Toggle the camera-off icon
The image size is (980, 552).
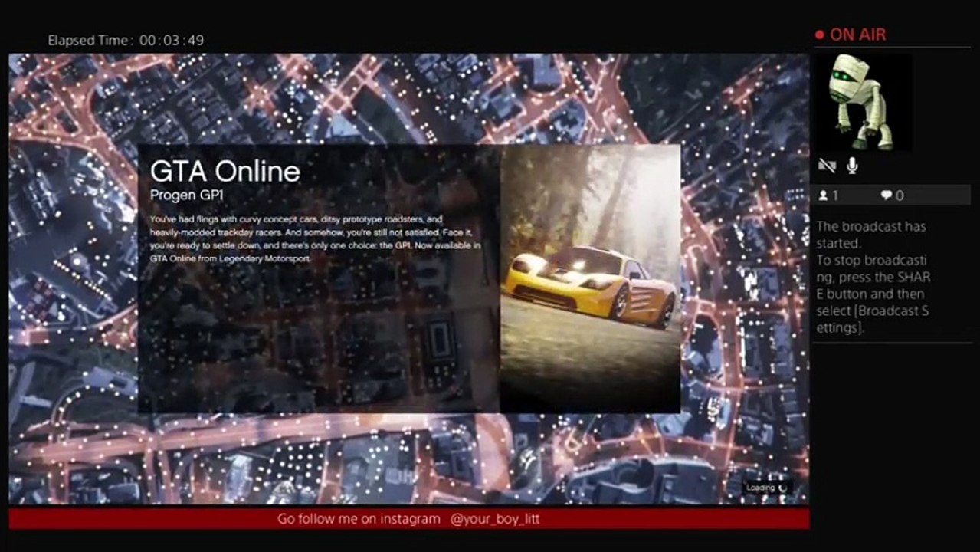pyautogui.click(x=827, y=166)
